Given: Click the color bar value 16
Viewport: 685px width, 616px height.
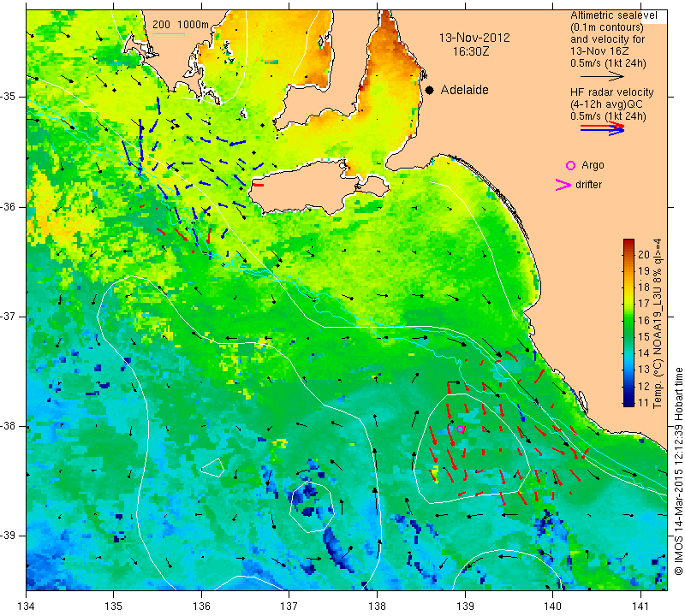Looking at the screenshot, I should [x=644, y=321].
